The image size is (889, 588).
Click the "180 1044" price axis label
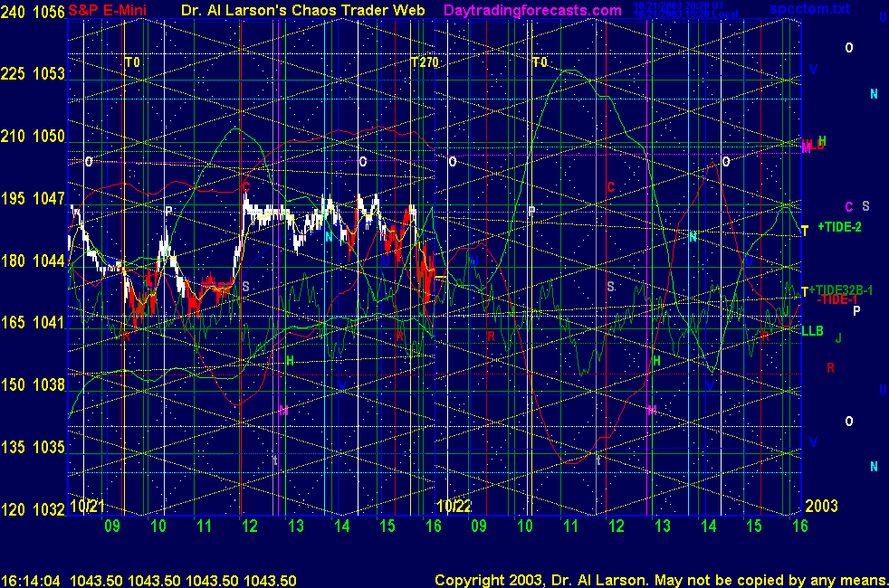point(33,261)
